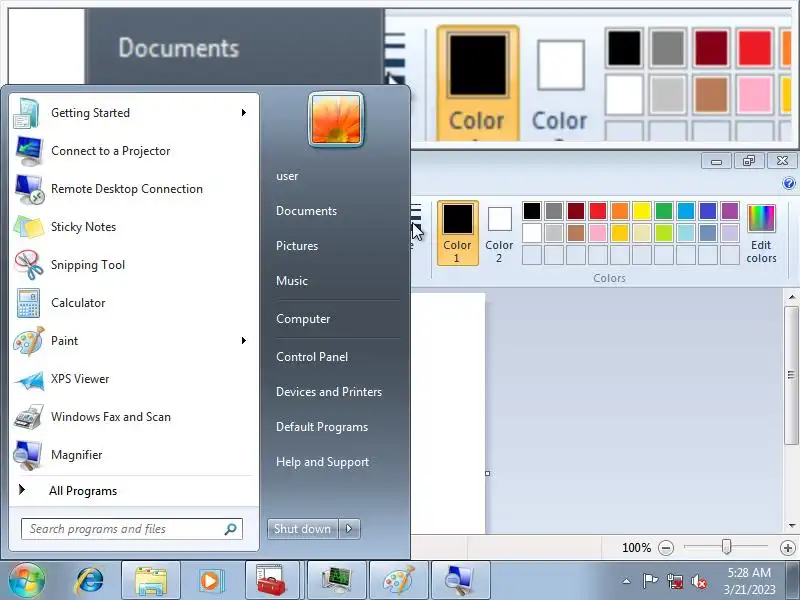Image resolution: width=800 pixels, height=600 pixels.
Task: Open Getting Started from Start menu
Action: pyautogui.click(x=133, y=113)
